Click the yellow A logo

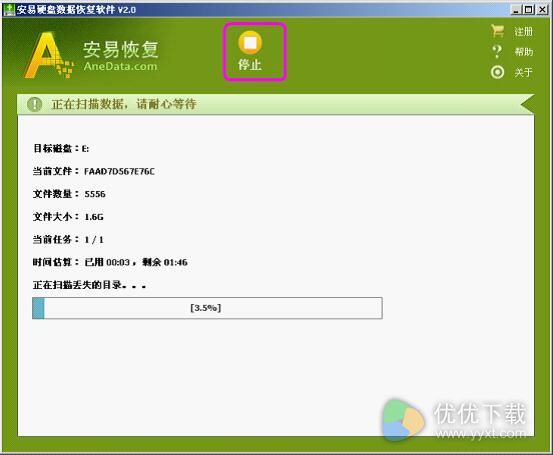tap(48, 55)
